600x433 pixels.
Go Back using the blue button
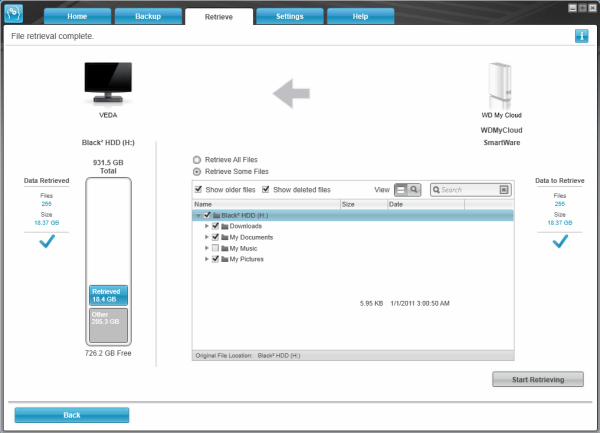[72, 415]
